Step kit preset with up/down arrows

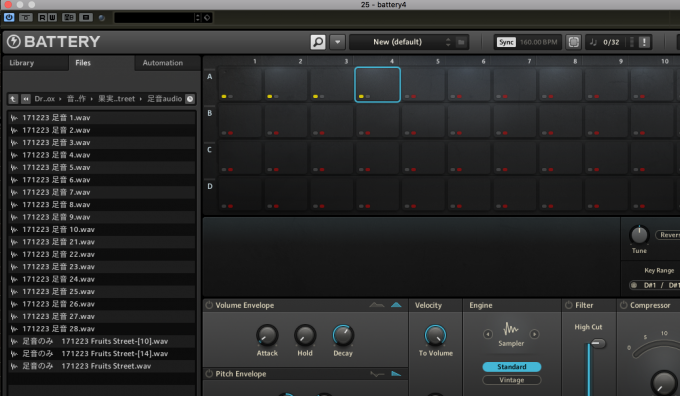click(448, 42)
